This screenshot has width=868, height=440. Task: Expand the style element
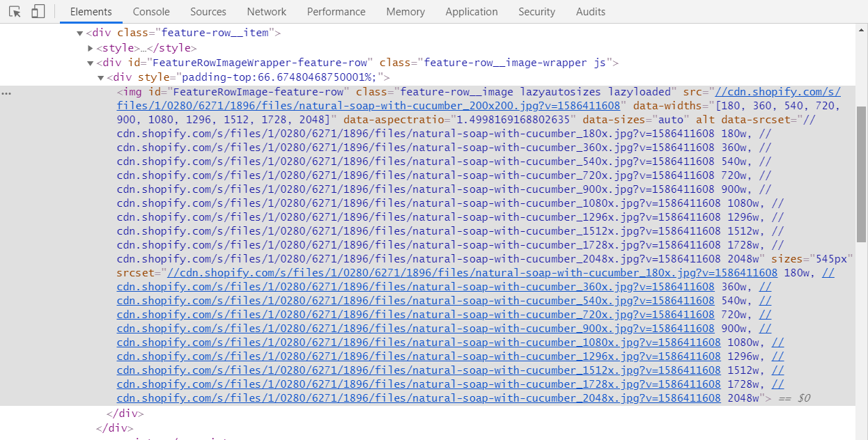91,47
